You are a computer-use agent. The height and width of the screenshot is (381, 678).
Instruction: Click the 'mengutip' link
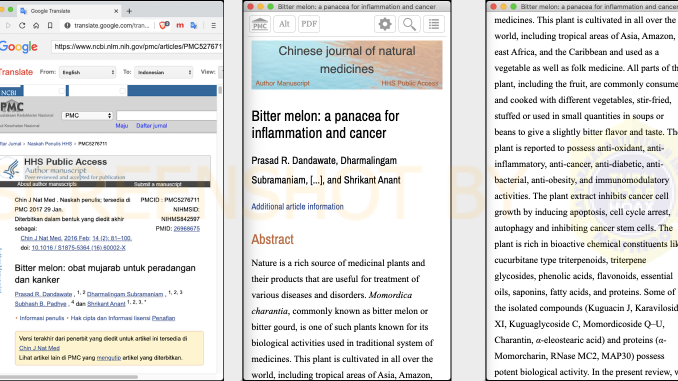click(x=109, y=358)
